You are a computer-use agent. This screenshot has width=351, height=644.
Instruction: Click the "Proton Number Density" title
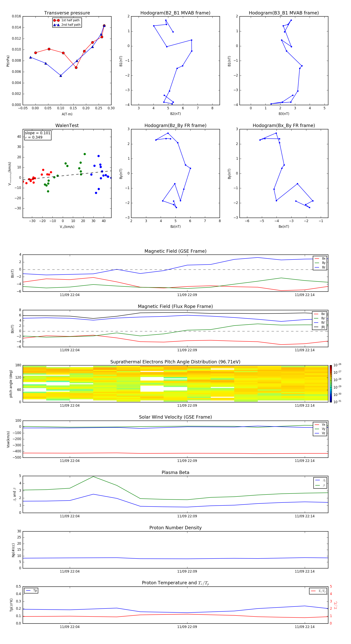point(175,528)
